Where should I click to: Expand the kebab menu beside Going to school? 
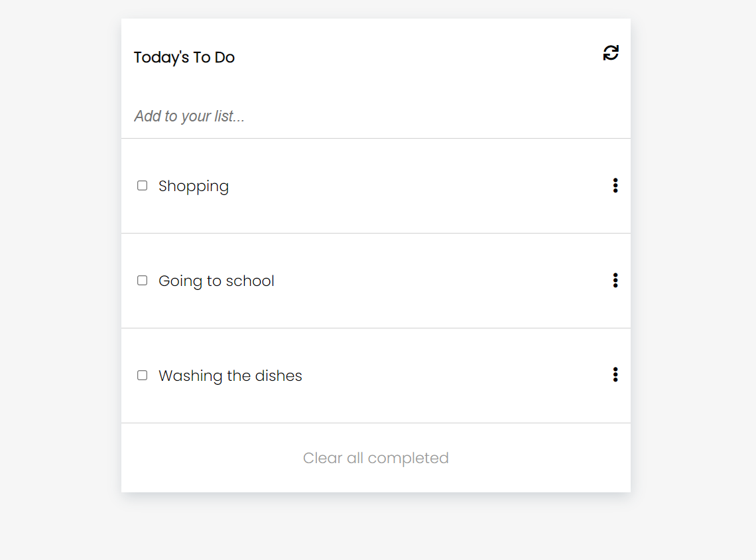pyautogui.click(x=615, y=281)
